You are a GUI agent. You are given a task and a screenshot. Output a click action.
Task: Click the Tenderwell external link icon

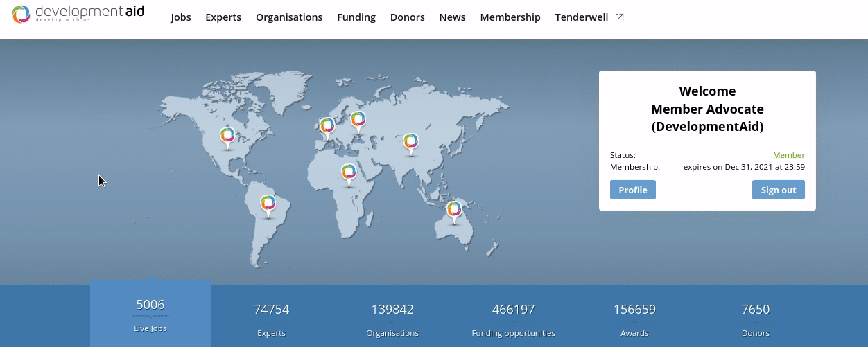620,18
